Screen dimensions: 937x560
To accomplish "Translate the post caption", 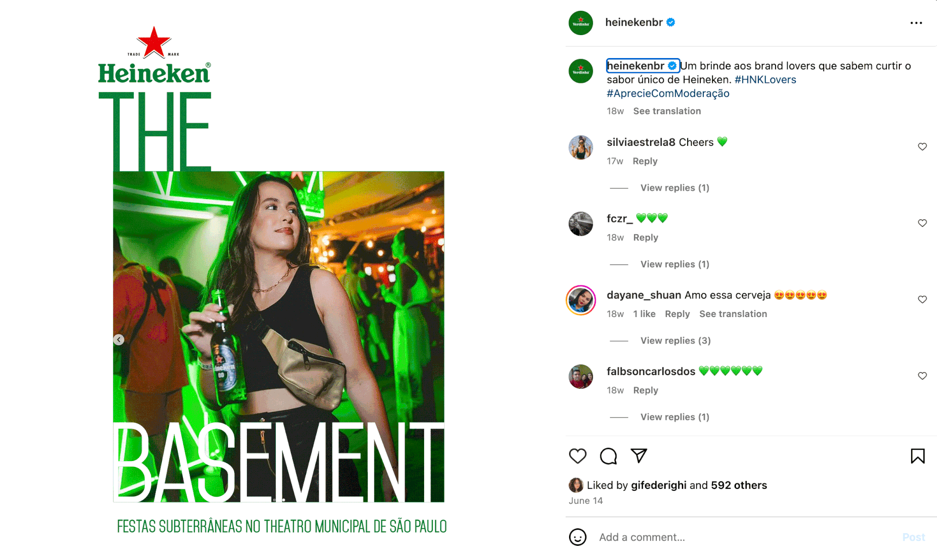I will point(667,111).
